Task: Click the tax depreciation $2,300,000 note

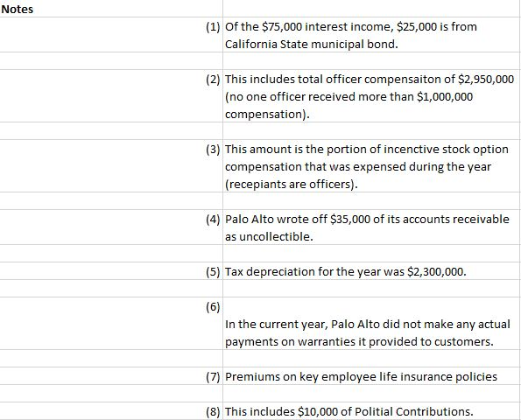Action: [371, 271]
